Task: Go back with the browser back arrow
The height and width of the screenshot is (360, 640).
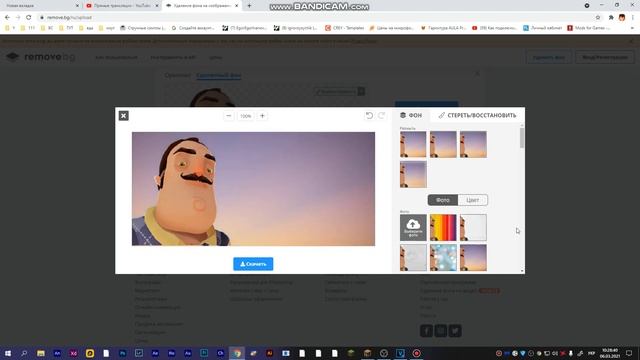Action: coord(7,18)
